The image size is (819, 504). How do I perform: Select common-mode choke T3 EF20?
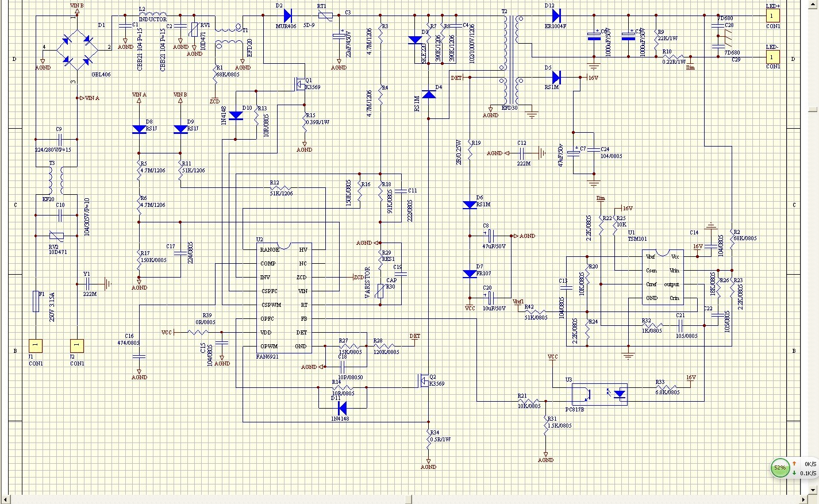point(56,180)
